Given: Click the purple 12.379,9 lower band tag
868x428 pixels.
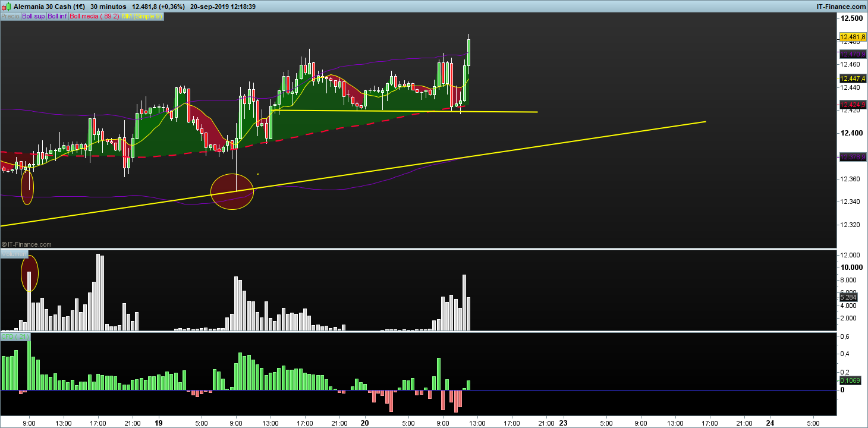Looking at the screenshot, I should tap(852, 157).
